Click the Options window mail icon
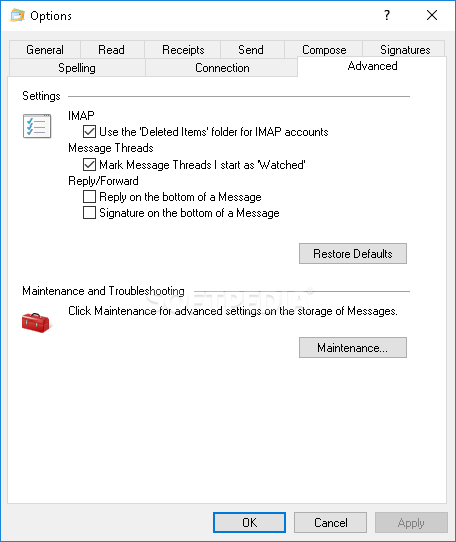Viewport: 456px width, 542px height. [17, 16]
